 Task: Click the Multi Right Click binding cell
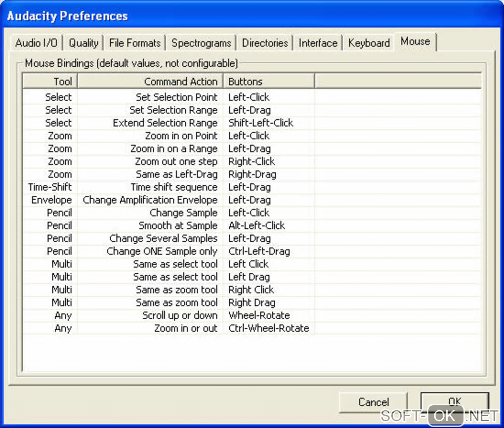(251, 290)
